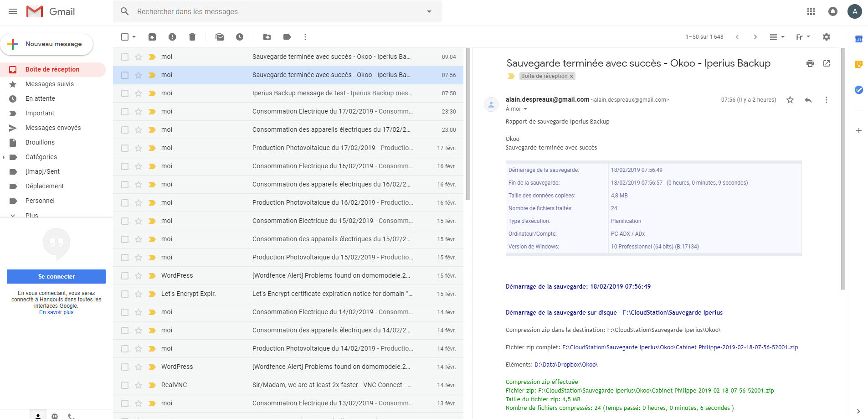
Task: Open the Messages envoyés folder
Action: point(54,128)
